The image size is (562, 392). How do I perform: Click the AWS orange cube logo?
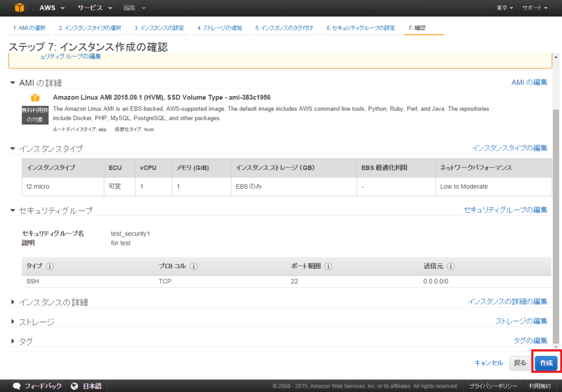(19, 8)
